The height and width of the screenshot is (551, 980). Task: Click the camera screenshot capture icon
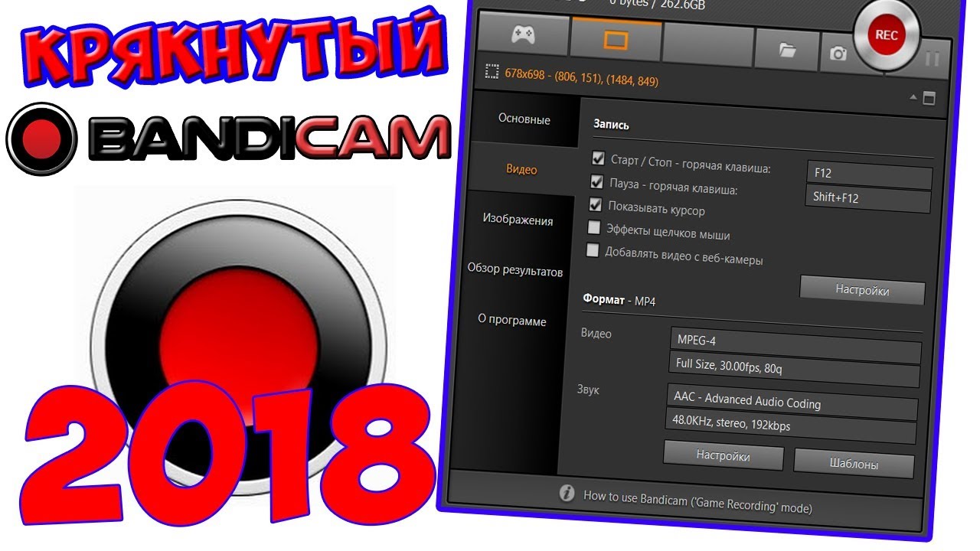tap(838, 53)
